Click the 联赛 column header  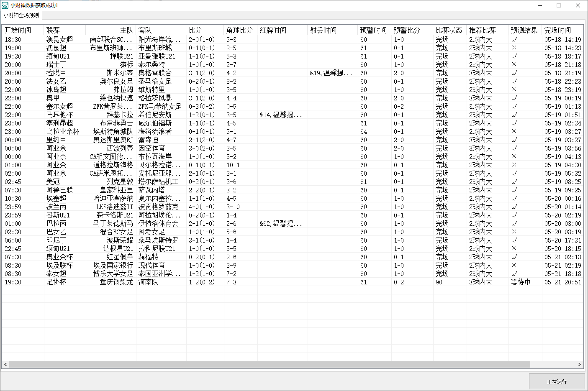(64, 30)
